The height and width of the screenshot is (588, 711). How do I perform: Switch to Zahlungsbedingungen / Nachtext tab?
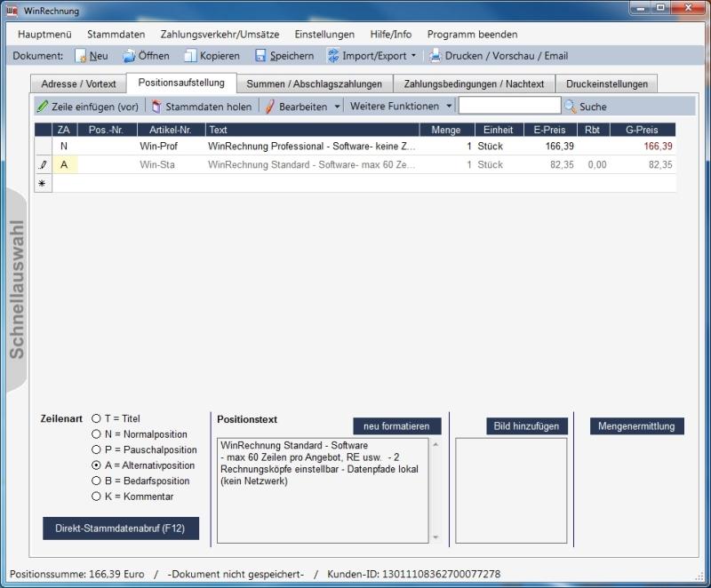pyautogui.click(x=474, y=83)
